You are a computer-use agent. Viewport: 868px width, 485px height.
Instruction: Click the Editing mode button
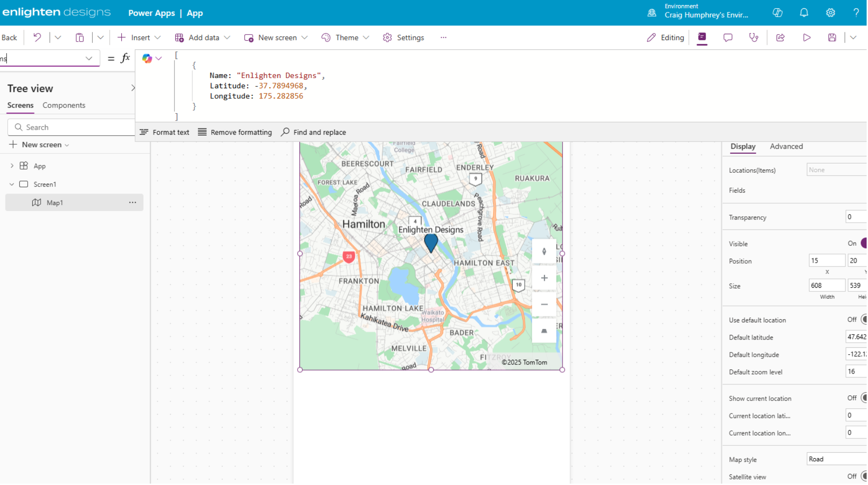pyautogui.click(x=665, y=37)
